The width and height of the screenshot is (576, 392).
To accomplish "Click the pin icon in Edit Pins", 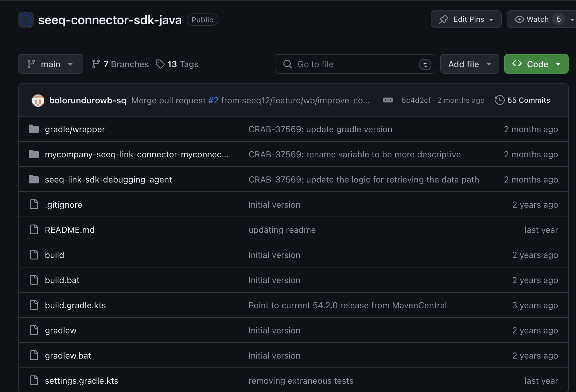I will [444, 19].
